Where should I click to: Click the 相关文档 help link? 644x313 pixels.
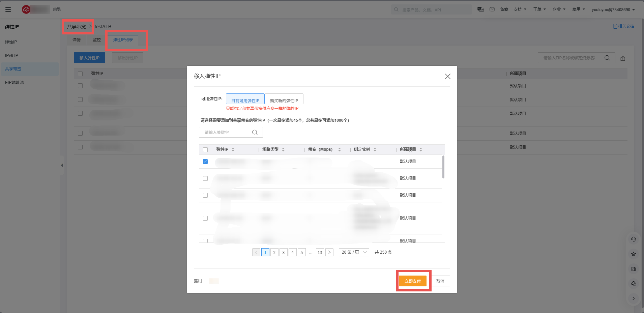(624, 26)
